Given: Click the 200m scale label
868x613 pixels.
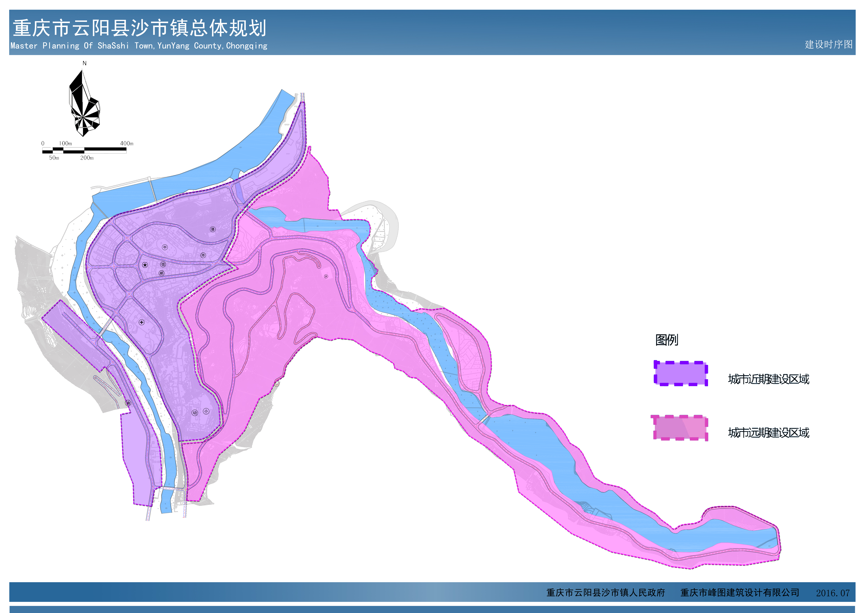Looking at the screenshot, I should pos(87,158).
